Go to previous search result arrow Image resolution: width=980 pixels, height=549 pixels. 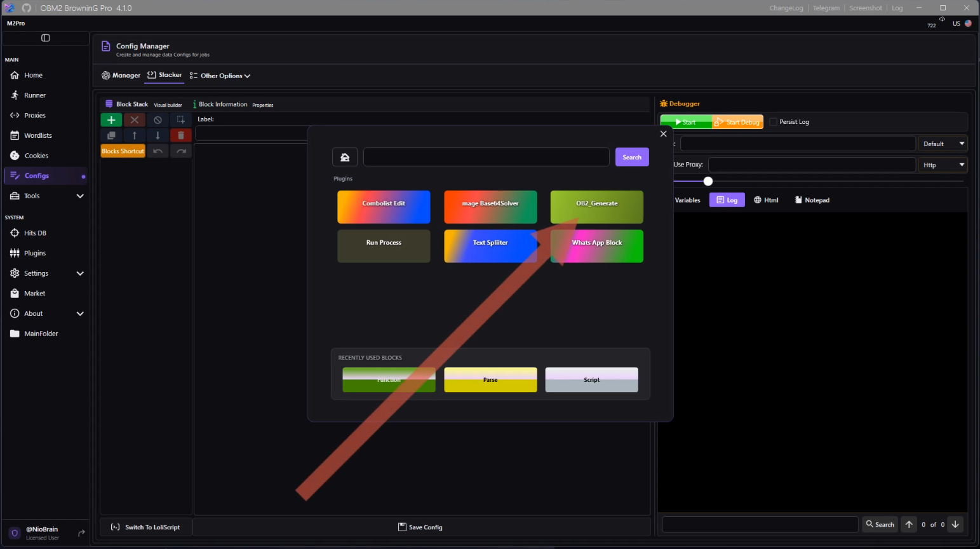tap(909, 524)
